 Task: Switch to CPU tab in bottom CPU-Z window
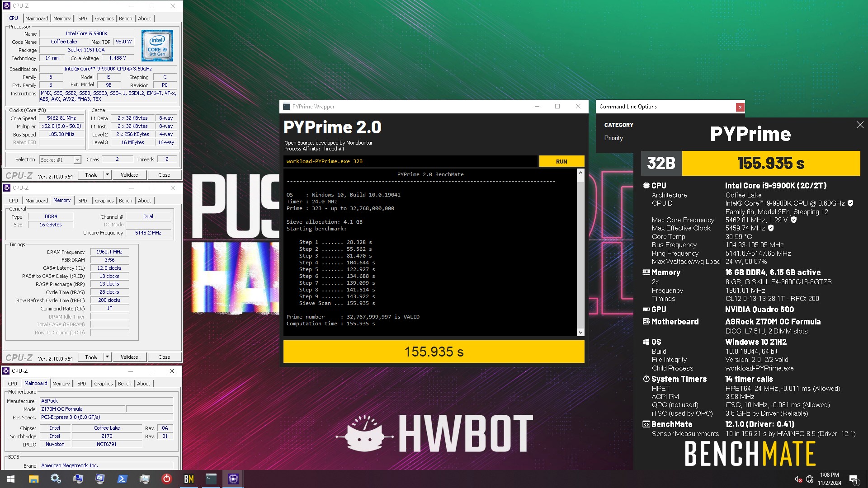point(13,384)
